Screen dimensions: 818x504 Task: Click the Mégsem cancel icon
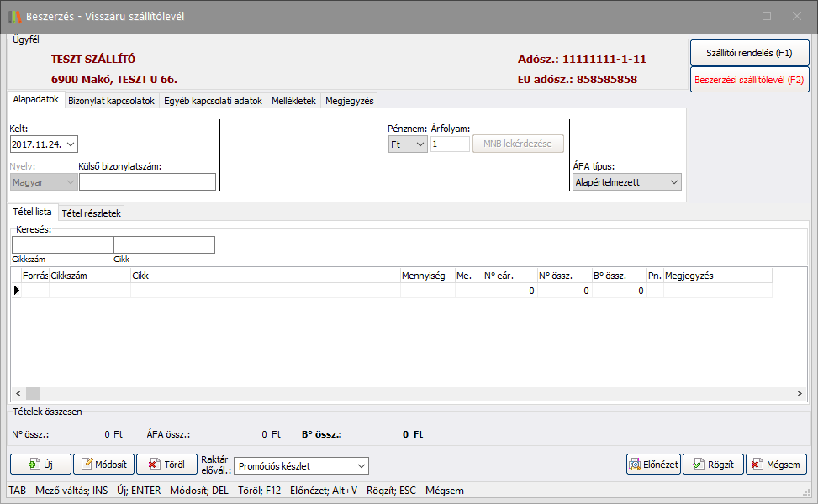[757, 465]
